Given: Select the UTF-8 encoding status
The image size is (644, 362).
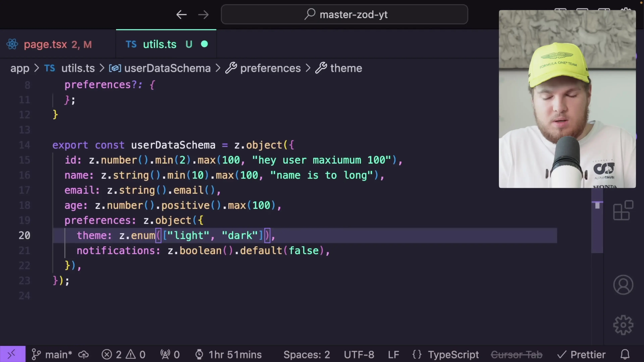Looking at the screenshot, I should (x=359, y=354).
